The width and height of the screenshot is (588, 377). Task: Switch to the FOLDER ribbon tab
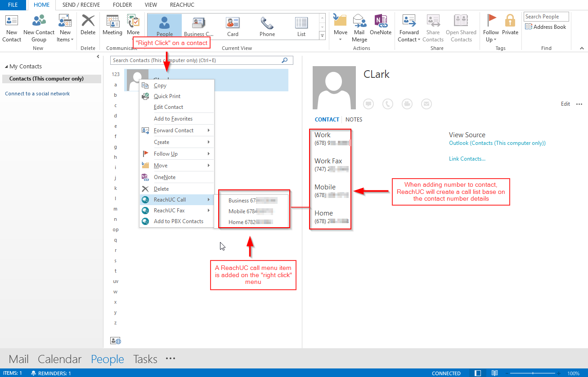pyautogui.click(x=122, y=5)
